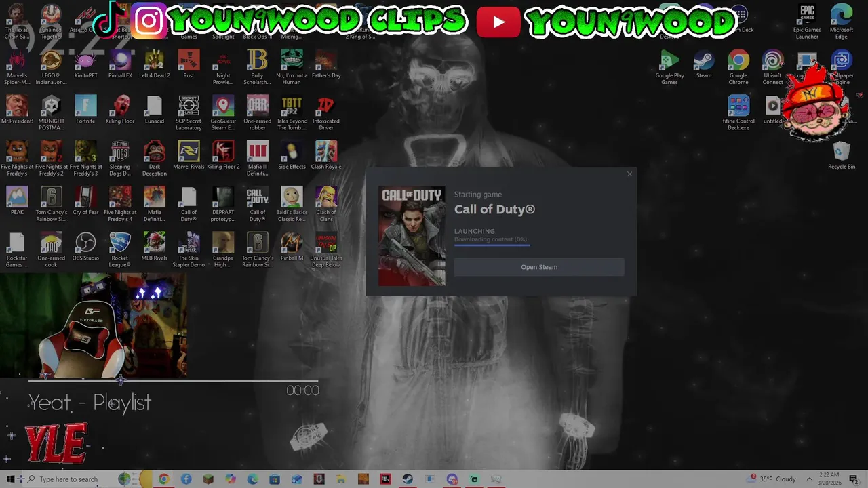
Task: Select the Cry of Fear desktop icon
Action: point(85,201)
